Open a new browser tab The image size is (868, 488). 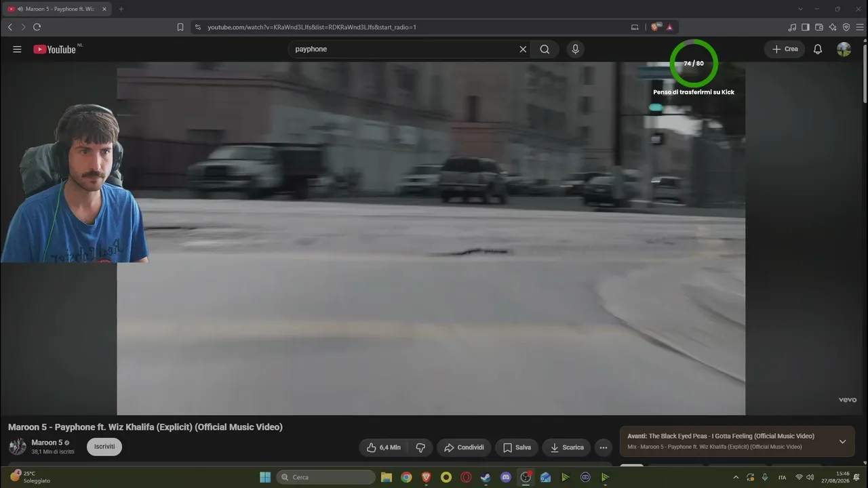[x=121, y=9]
